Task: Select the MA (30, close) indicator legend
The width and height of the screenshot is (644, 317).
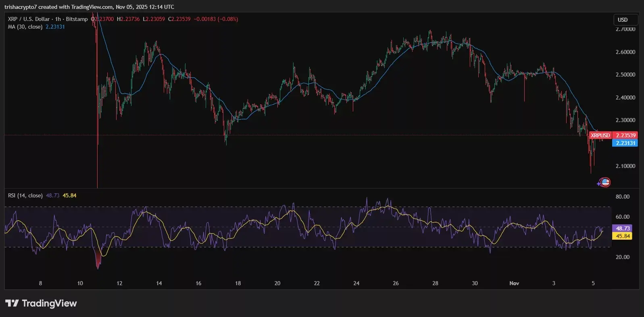Action: click(x=25, y=27)
